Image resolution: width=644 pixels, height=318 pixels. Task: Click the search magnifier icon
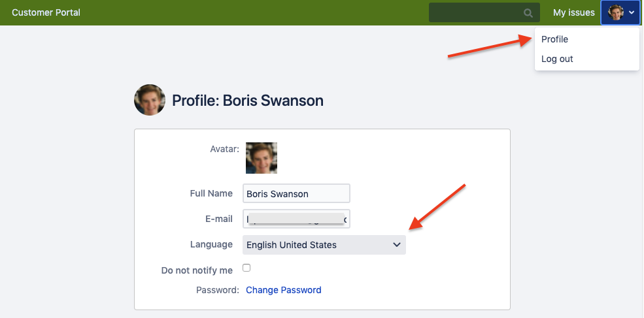tap(528, 12)
